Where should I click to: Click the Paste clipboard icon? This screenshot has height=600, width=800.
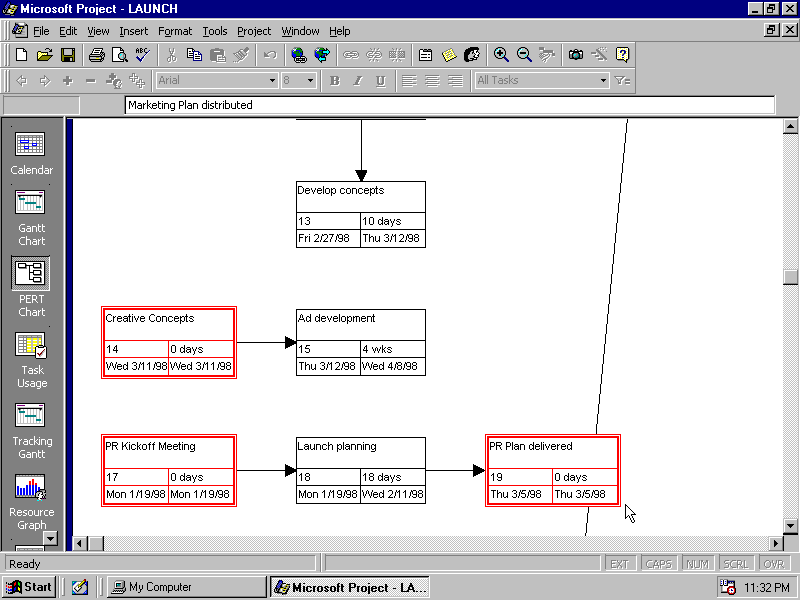218,55
